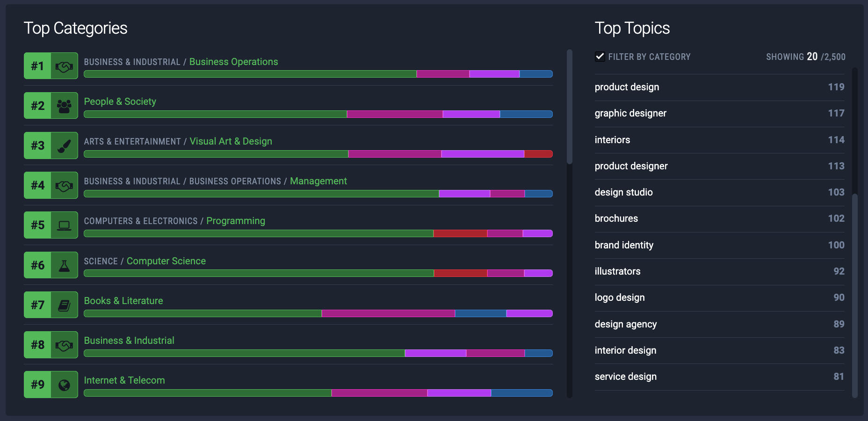This screenshot has height=421, width=868.
Task: Click the #9 rank badge
Action: point(37,385)
